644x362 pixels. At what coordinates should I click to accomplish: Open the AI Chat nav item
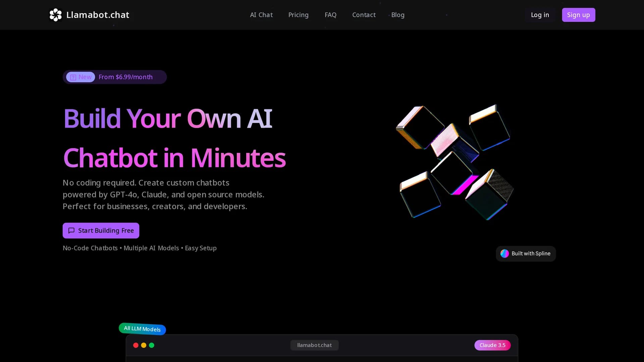tap(261, 15)
